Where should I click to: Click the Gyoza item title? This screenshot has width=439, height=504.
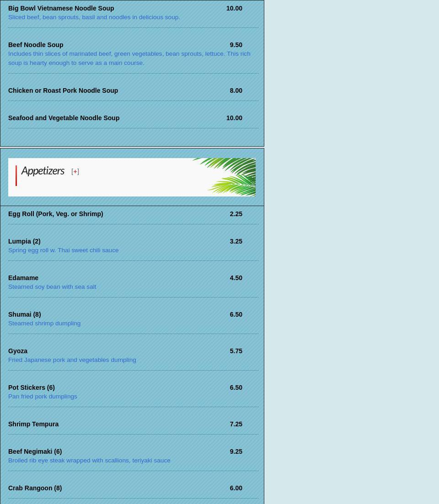tap(18, 351)
